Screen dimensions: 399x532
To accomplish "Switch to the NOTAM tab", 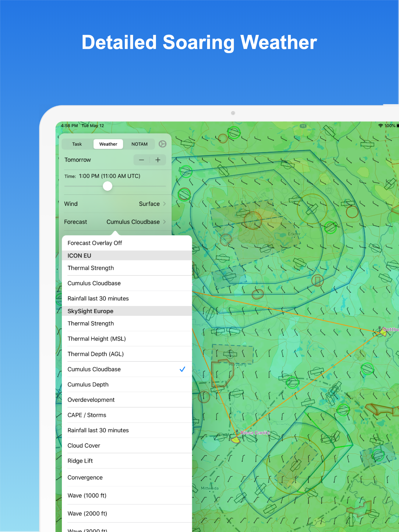I will [139, 144].
